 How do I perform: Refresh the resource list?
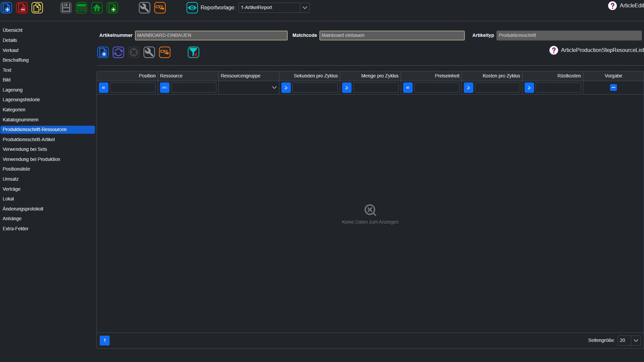coord(118,52)
